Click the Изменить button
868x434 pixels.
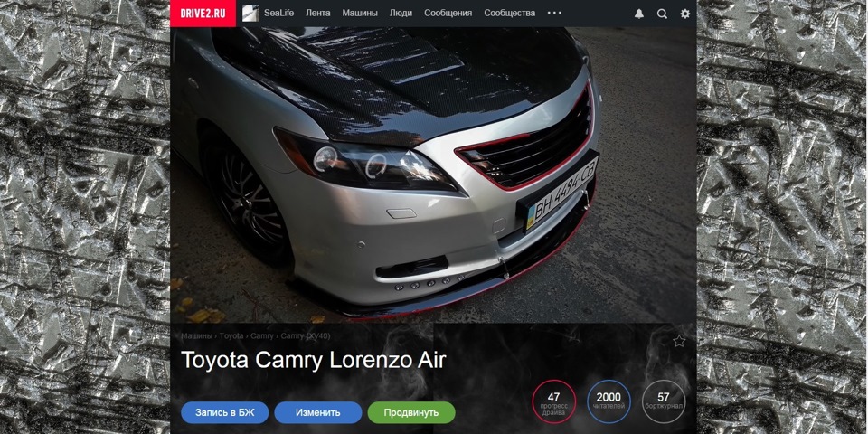click(x=318, y=412)
